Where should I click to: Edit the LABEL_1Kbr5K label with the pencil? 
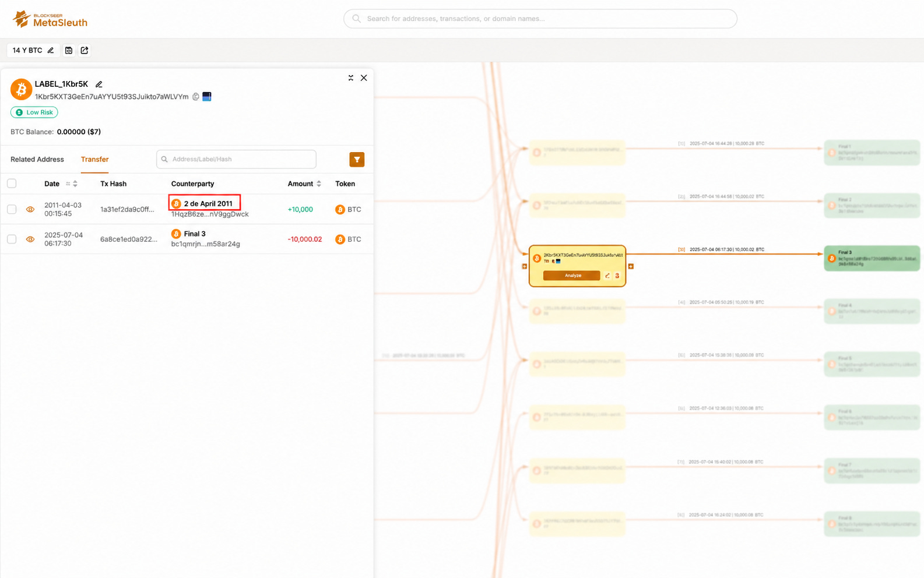99,84
